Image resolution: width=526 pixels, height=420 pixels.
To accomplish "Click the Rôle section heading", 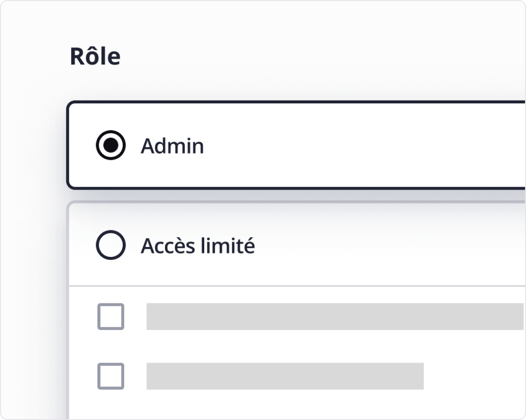I will coord(95,55).
